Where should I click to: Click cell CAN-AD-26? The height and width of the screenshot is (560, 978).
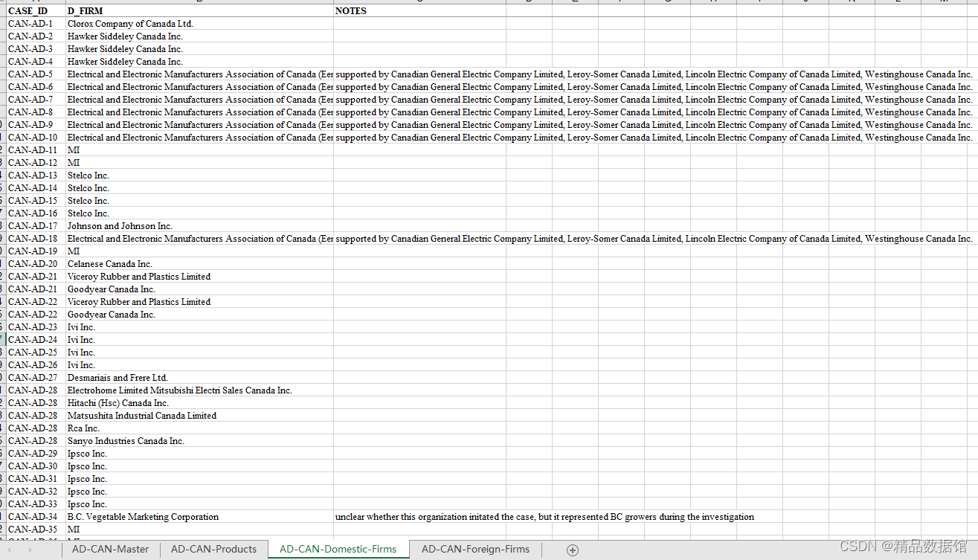36,365
